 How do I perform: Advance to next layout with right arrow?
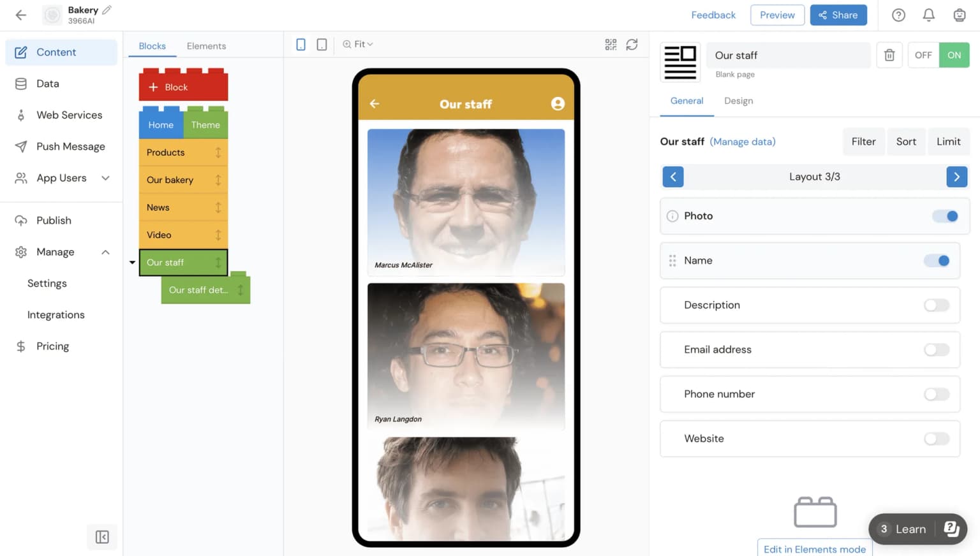[x=956, y=177]
